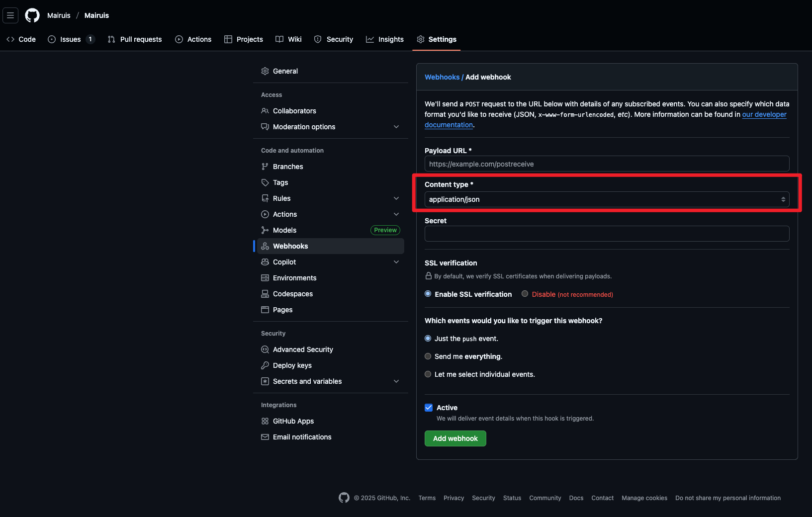The width and height of the screenshot is (812, 517).
Task: Switch to the Pull requests tab
Action: (135, 39)
